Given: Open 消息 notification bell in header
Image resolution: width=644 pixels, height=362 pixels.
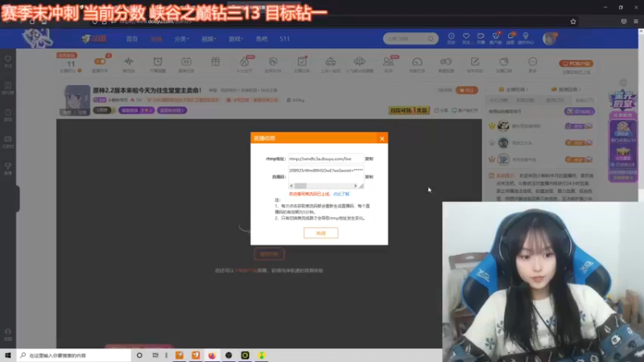Looking at the screenshot, I should point(510,38).
